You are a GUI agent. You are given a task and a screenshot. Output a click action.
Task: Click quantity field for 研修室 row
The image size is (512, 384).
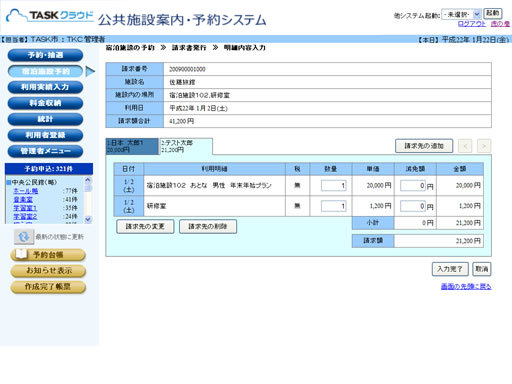coord(334,206)
